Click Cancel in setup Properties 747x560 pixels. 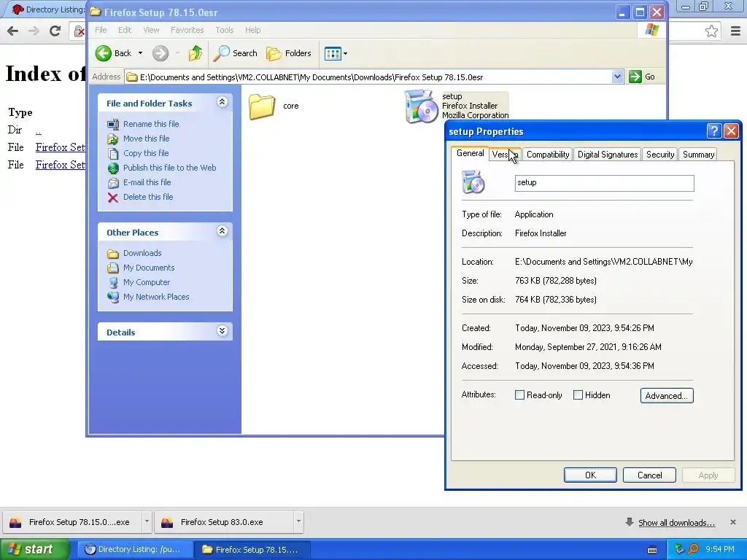click(x=649, y=475)
